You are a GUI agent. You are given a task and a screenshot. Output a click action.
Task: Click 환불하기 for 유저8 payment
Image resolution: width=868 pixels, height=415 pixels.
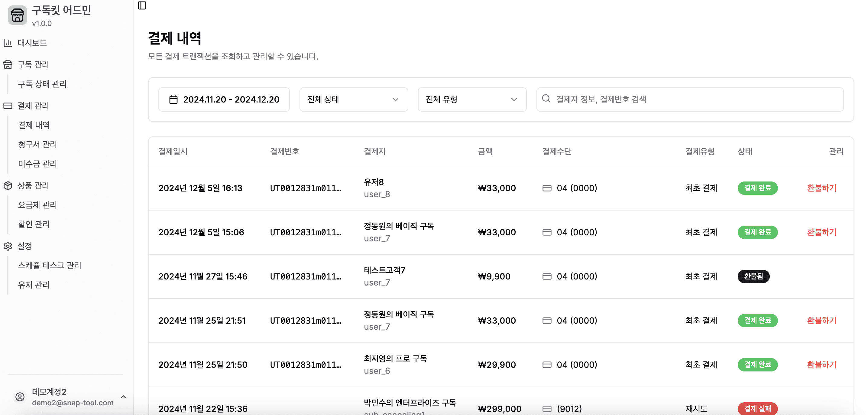click(821, 188)
